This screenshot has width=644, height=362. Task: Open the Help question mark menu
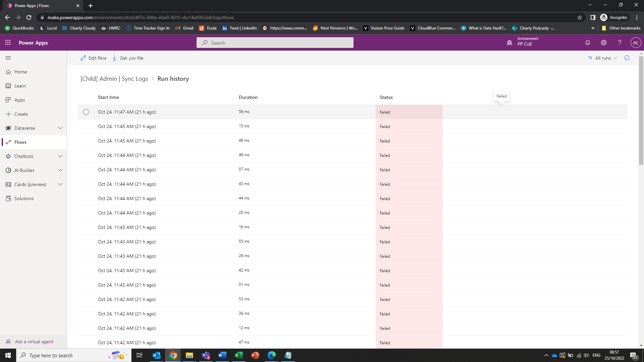point(620,43)
